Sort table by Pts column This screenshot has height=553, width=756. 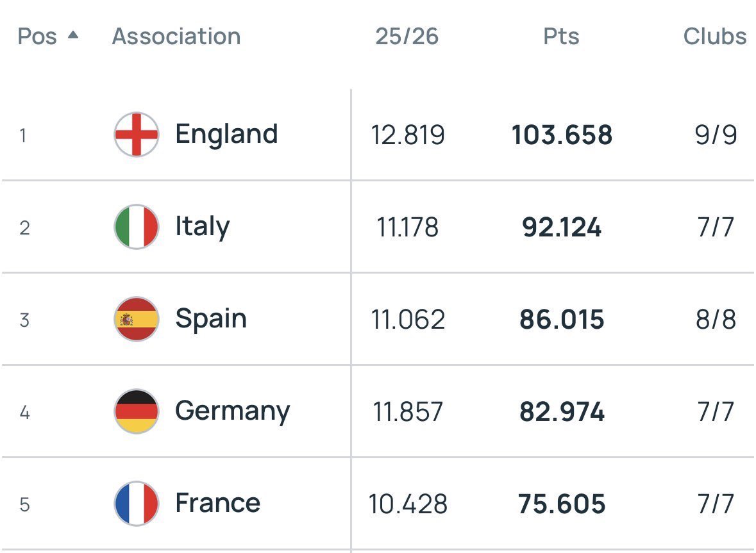tap(561, 37)
